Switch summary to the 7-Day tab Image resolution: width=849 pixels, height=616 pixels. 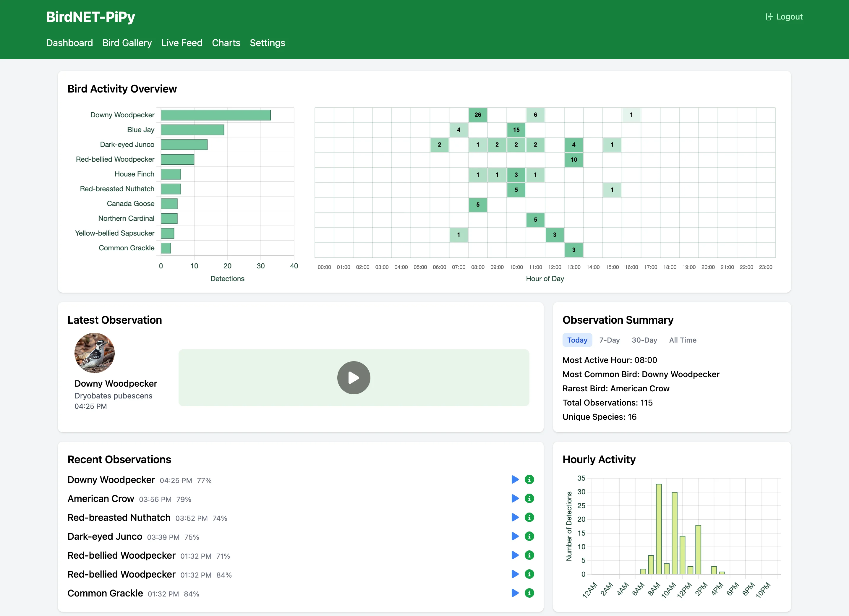[609, 340]
